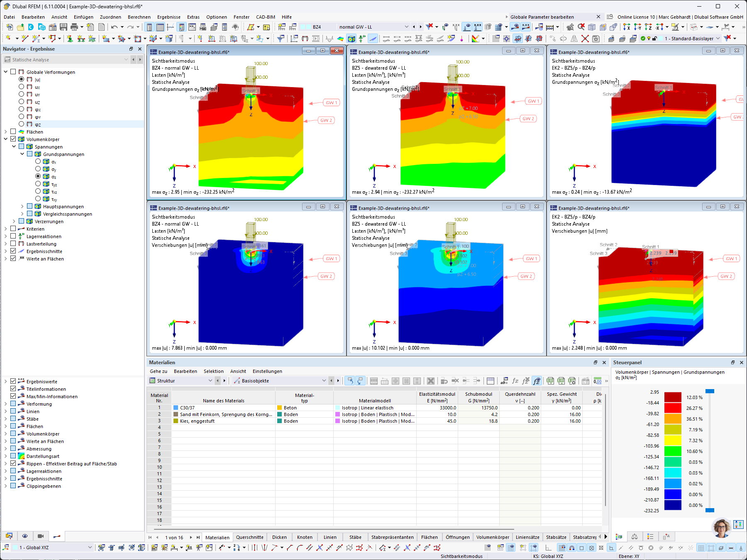Click the results filter funnel icon

(x=281, y=39)
